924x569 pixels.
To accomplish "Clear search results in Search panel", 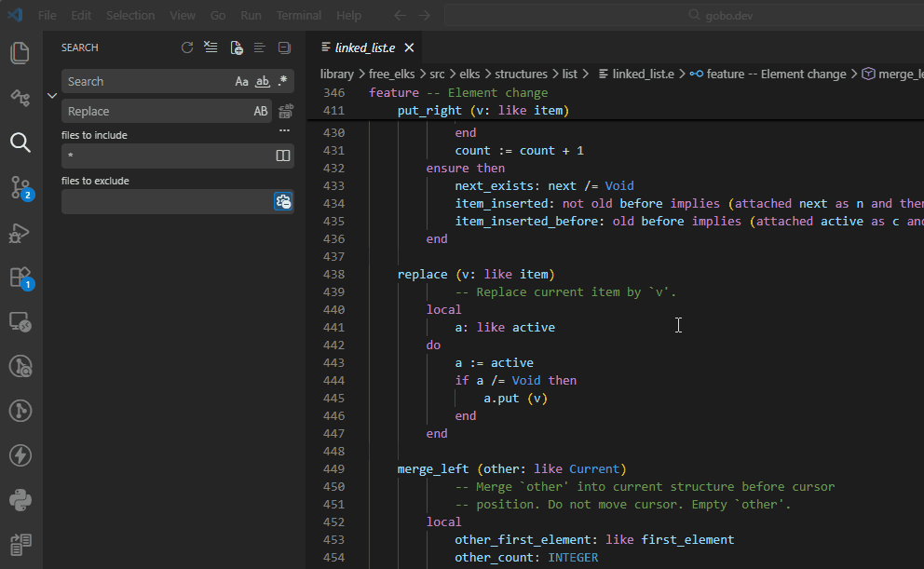I will pyautogui.click(x=211, y=47).
